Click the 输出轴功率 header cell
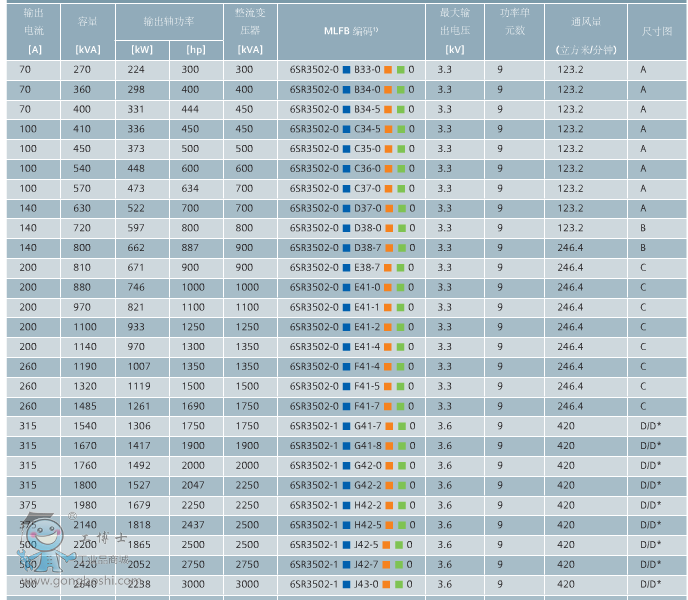 (x=169, y=22)
